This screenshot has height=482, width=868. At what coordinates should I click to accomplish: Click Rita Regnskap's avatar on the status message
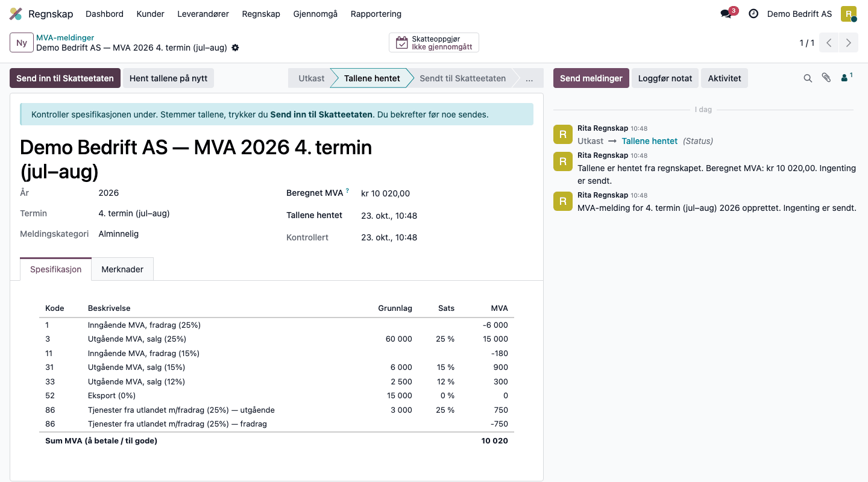[562, 134]
